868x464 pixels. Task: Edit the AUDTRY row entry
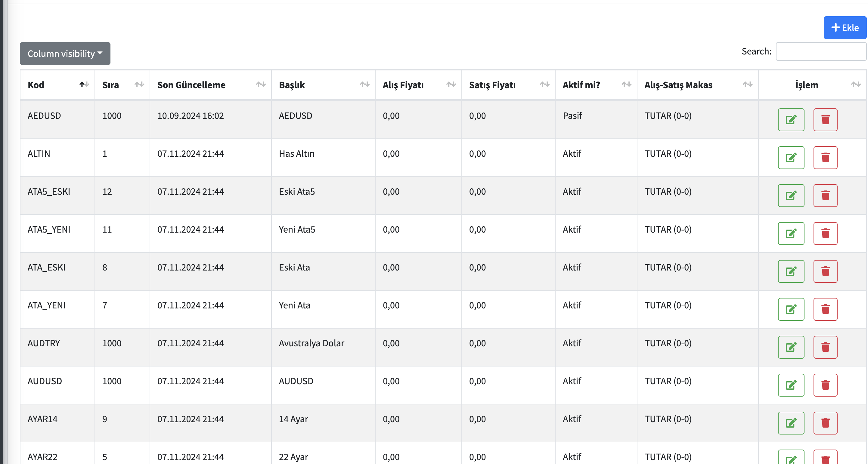pyautogui.click(x=791, y=347)
